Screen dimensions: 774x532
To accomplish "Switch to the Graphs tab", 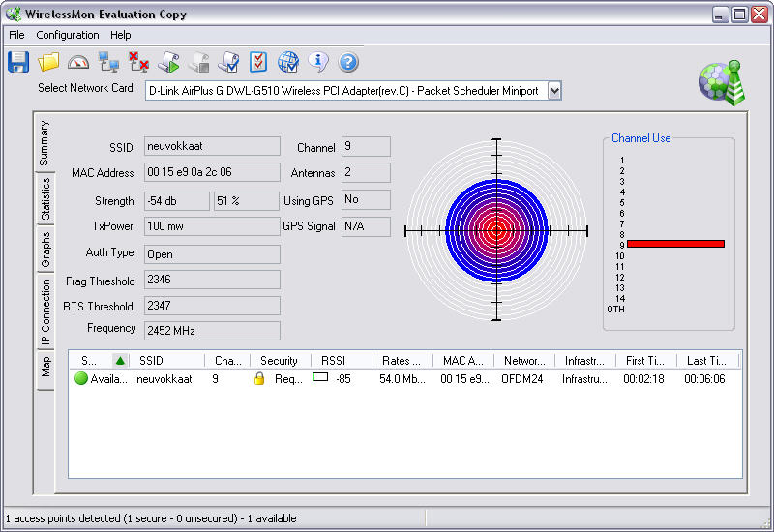I will pos(45,250).
